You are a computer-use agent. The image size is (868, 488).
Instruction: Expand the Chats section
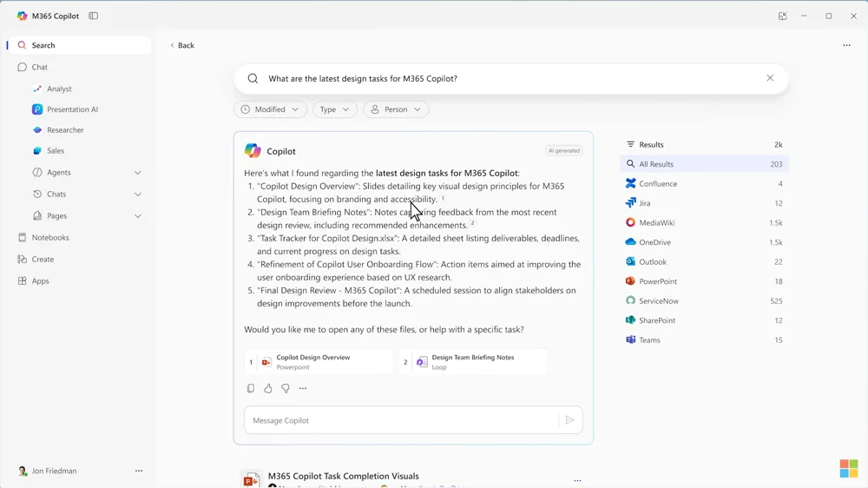pyautogui.click(x=137, y=195)
